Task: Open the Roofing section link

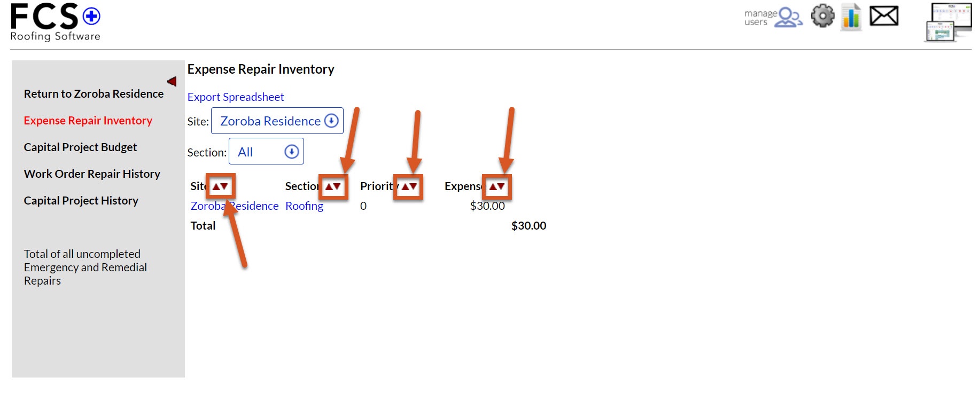Action: coord(304,206)
